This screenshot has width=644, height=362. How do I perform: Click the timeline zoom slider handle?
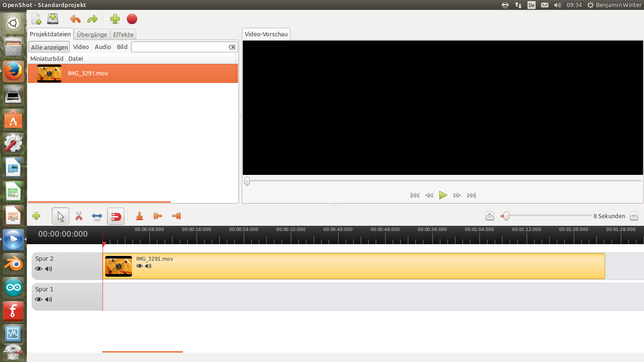[x=506, y=216]
